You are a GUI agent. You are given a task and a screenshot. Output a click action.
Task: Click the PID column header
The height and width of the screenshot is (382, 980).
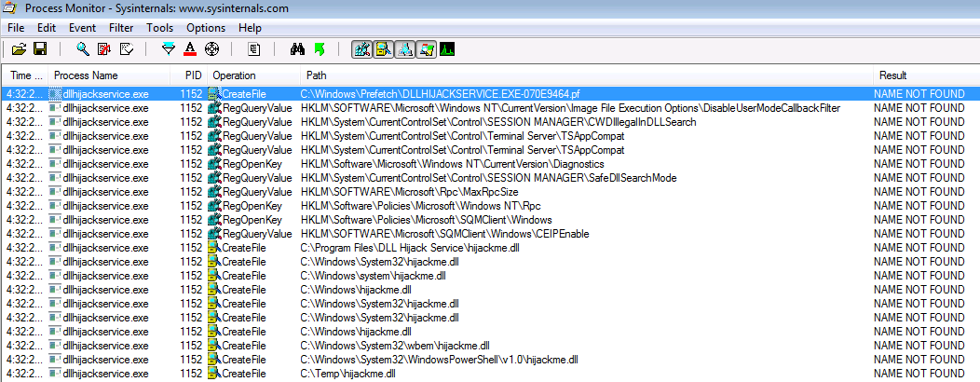189,75
